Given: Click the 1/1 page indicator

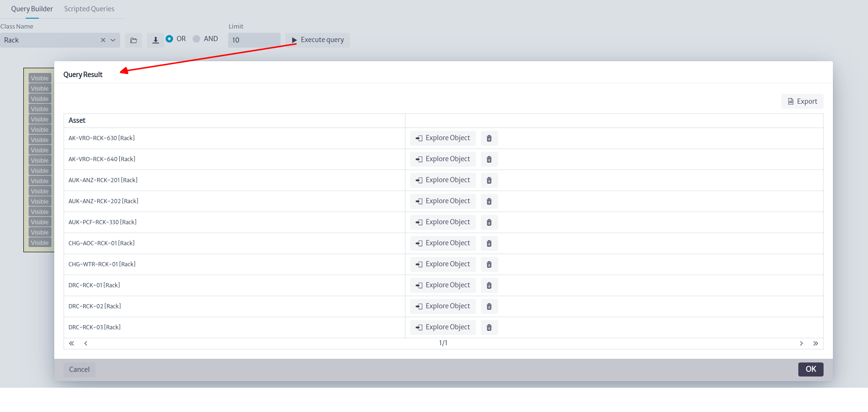Looking at the screenshot, I should tap(443, 343).
